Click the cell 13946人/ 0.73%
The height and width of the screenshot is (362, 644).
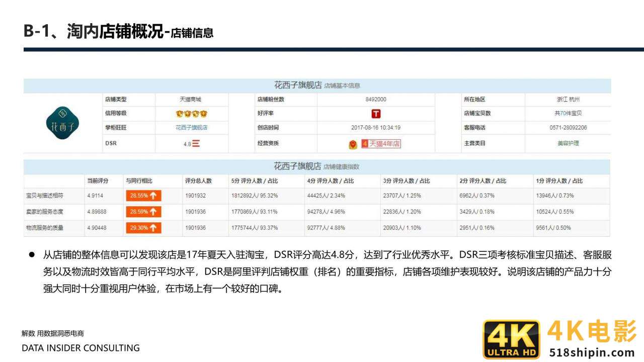click(555, 196)
